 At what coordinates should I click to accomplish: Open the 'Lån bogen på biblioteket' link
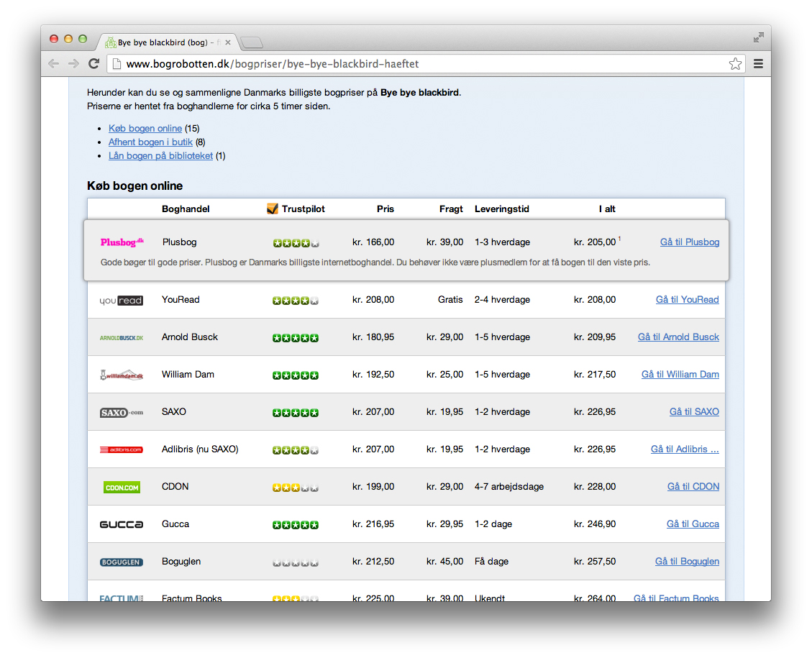coord(160,156)
